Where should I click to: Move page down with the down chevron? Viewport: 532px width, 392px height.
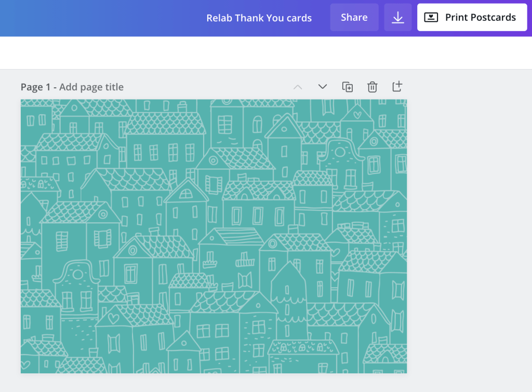(x=323, y=87)
